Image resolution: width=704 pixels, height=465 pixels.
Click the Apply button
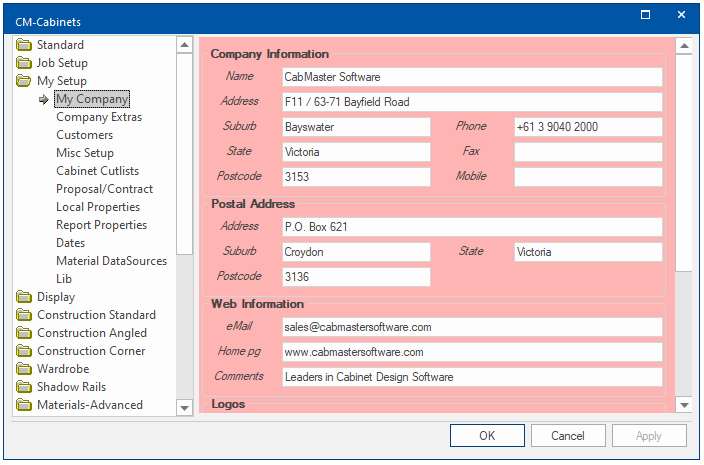pos(649,435)
